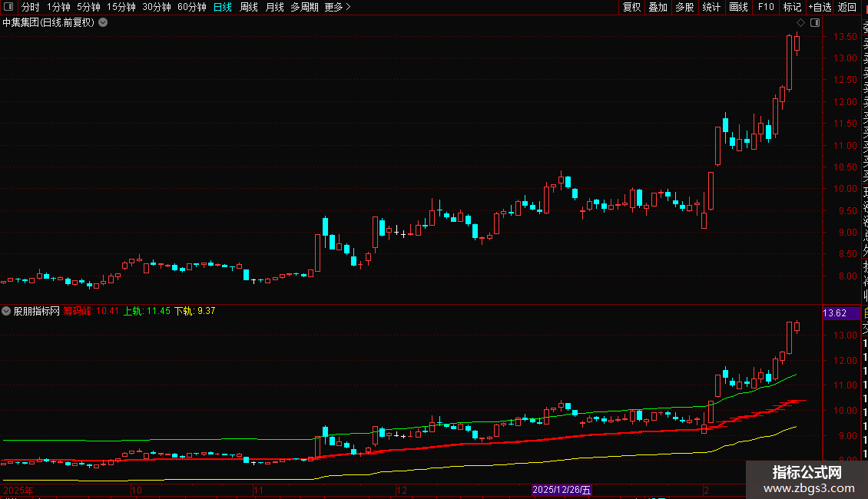This screenshot has height=499, width=868.
Task: Click the 返回 back button
Action: 847,7
